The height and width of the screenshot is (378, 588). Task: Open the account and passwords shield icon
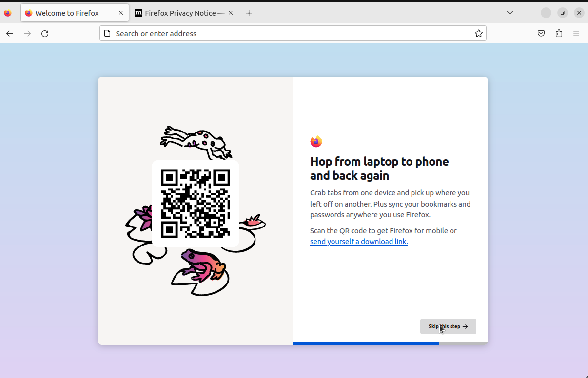(x=541, y=33)
